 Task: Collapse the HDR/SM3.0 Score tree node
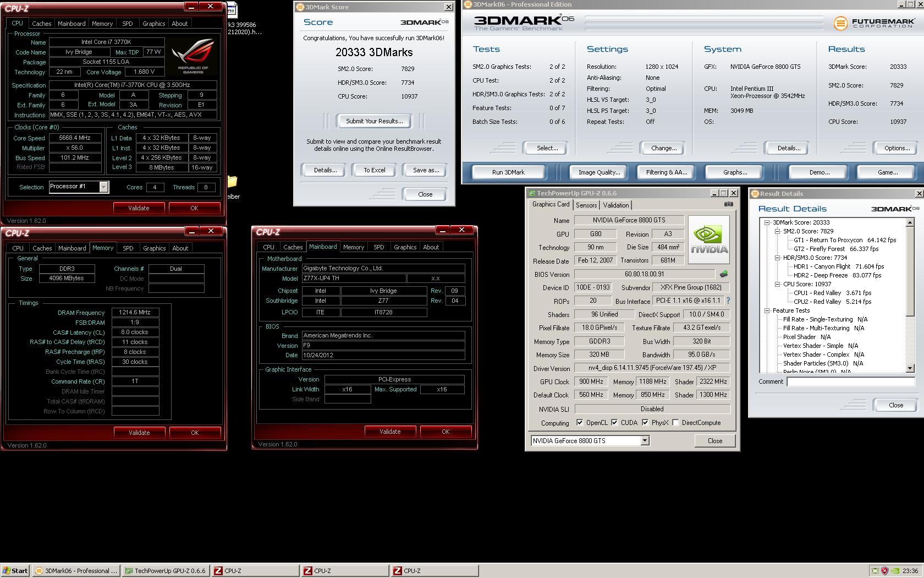click(x=778, y=258)
